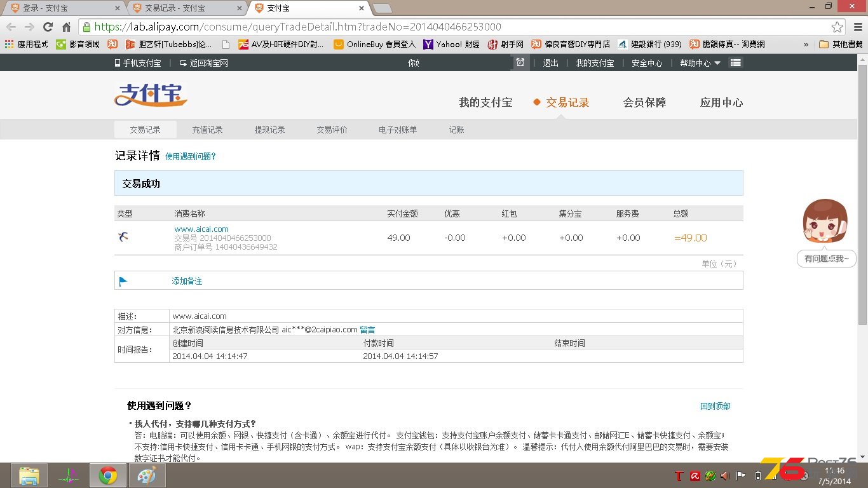Click the alarm clock reminder icon in Alipay top bar

tap(520, 63)
